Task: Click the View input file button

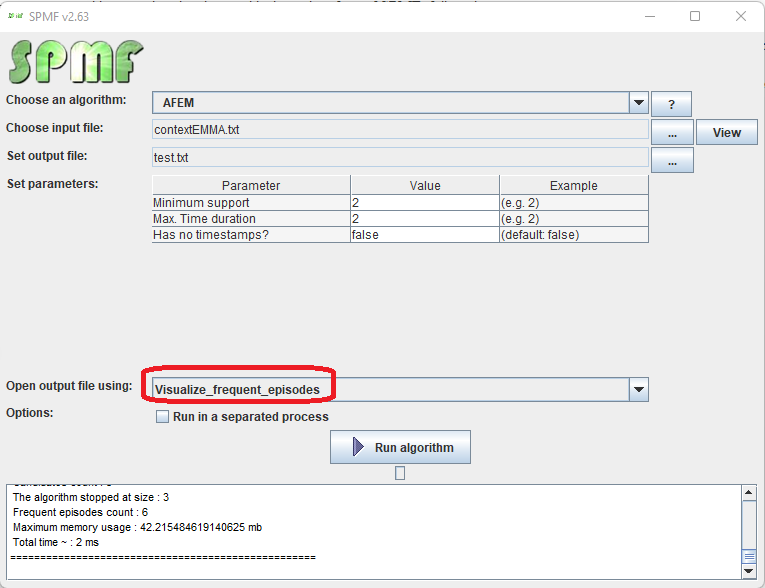Action: [x=726, y=132]
